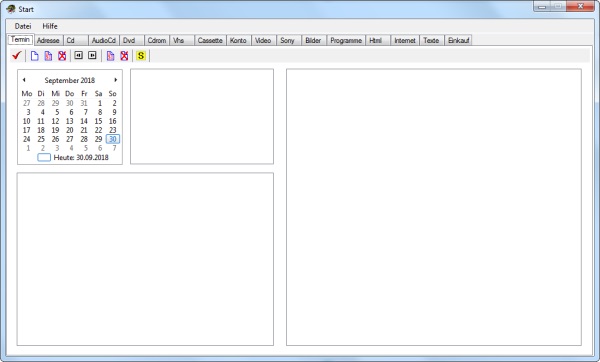Open the Einkauf tab
The image size is (600, 362).
tap(458, 40)
